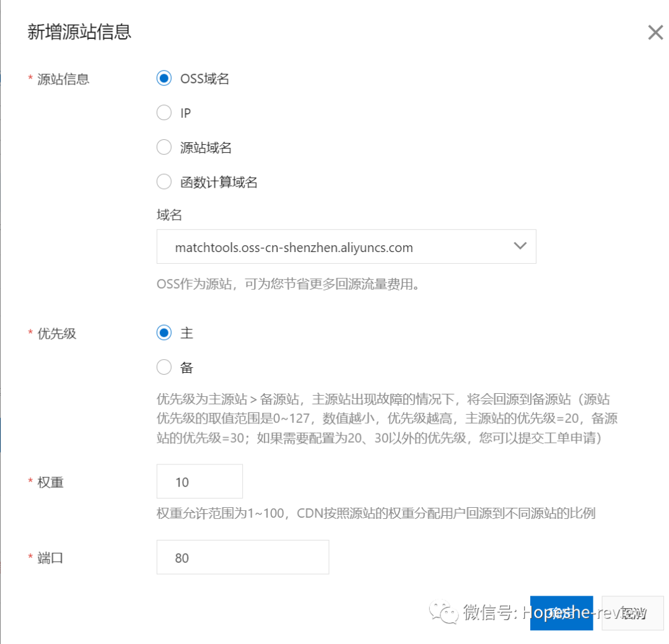Click the 取消 cancel button
The width and height of the screenshot is (669, 644).
pyautogui.click(x=632, y=613)
